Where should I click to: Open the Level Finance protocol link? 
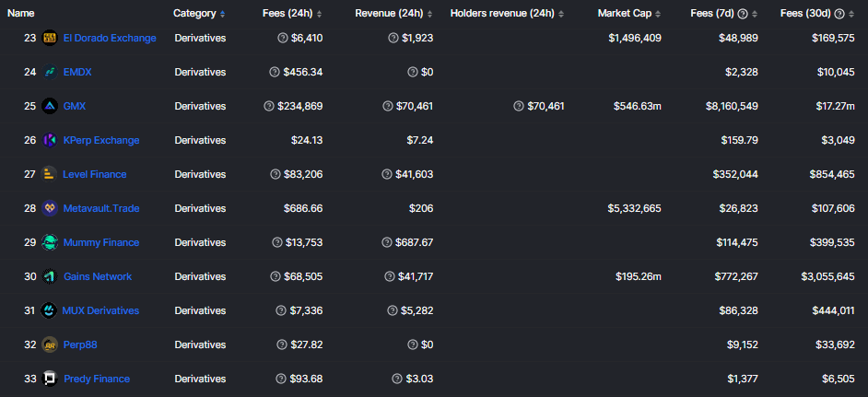click(x=95, y=174)
